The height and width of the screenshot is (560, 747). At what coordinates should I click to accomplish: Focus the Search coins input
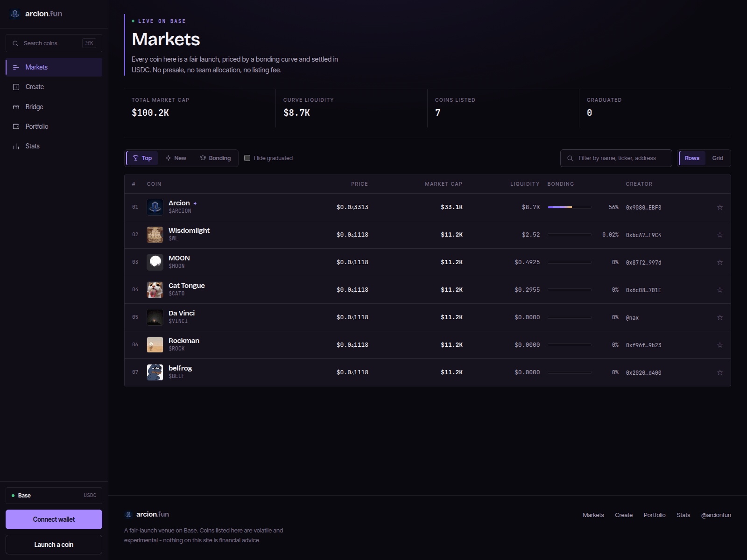tap(54, 43)
